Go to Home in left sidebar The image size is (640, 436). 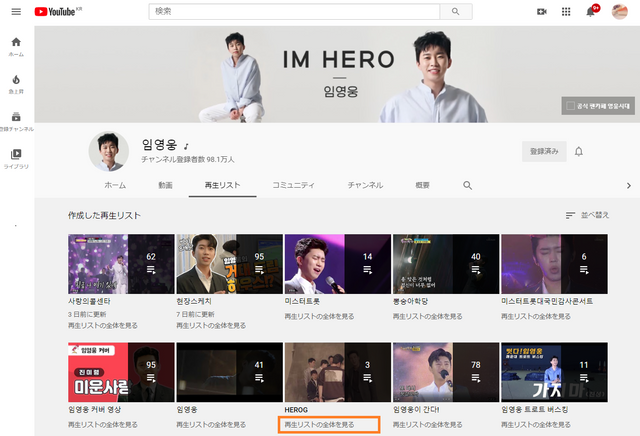[16, 47]
